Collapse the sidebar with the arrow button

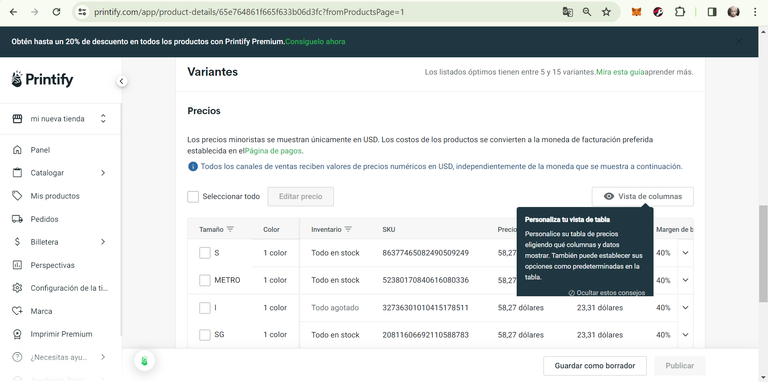[x=121, y=81]
